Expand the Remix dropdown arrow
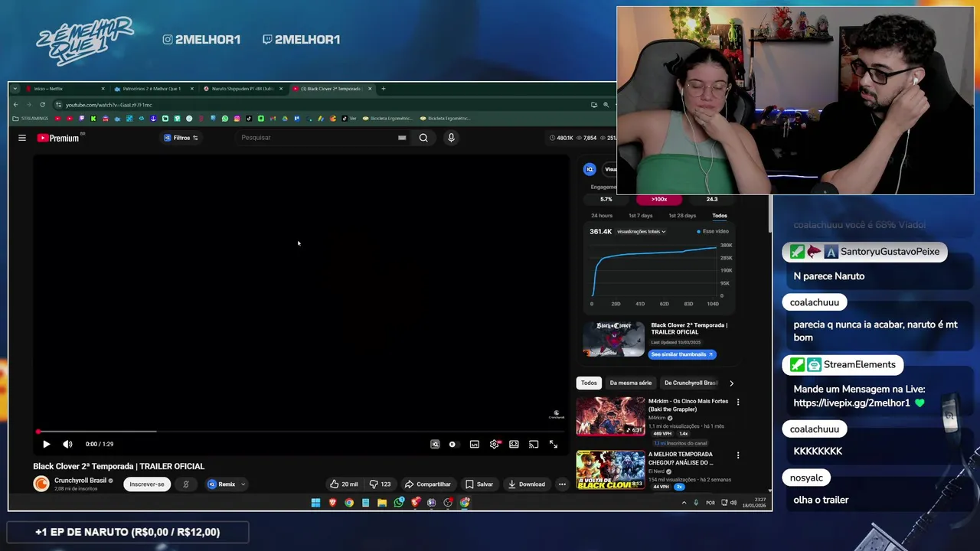This screenshot has width=980, height=551. [x=243, y=484]
